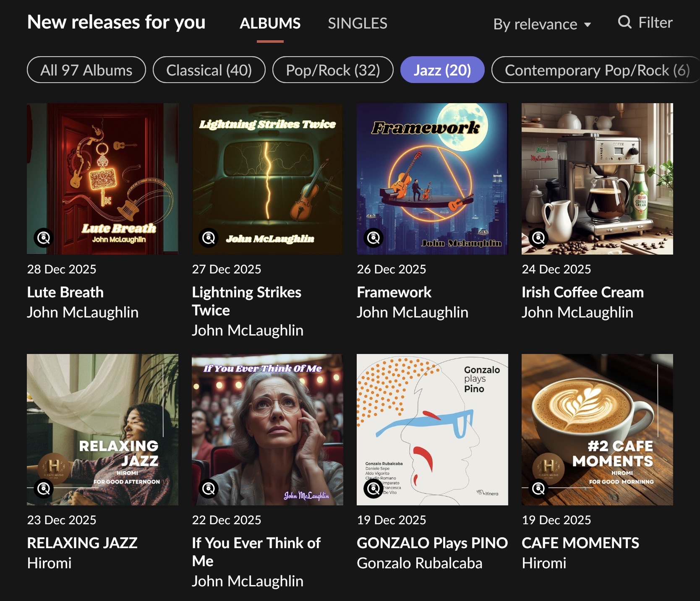Click the Qobuz badge on Framework cover
The height and width of the screenshot is (601, 700).
pyautogui.click(x=374, y=238)
